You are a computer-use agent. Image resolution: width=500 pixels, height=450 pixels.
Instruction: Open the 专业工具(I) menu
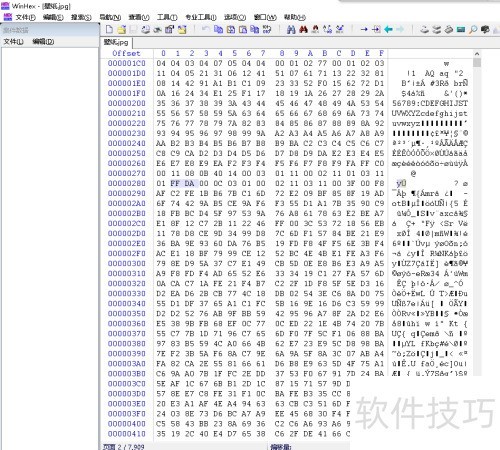click(201, 17)
